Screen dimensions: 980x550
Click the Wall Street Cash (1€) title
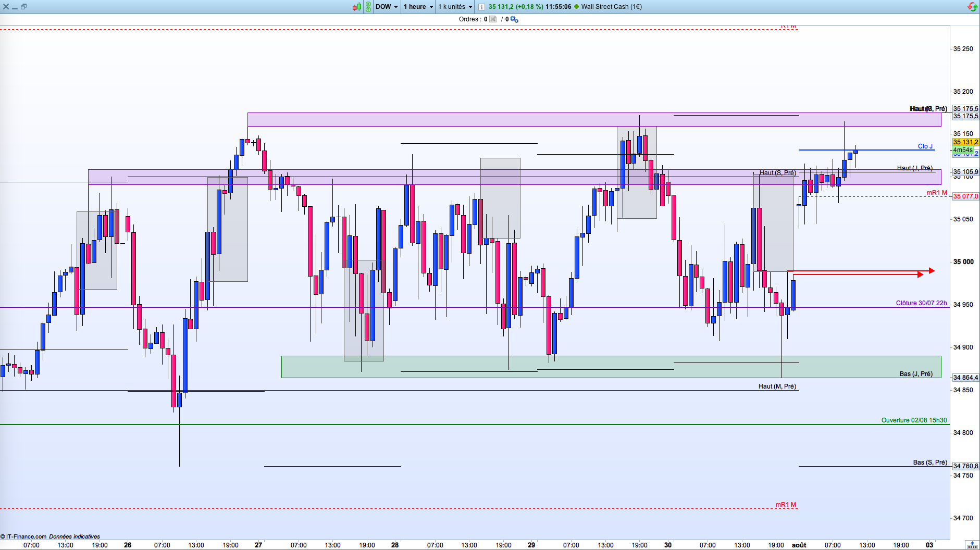pos(611,7)
